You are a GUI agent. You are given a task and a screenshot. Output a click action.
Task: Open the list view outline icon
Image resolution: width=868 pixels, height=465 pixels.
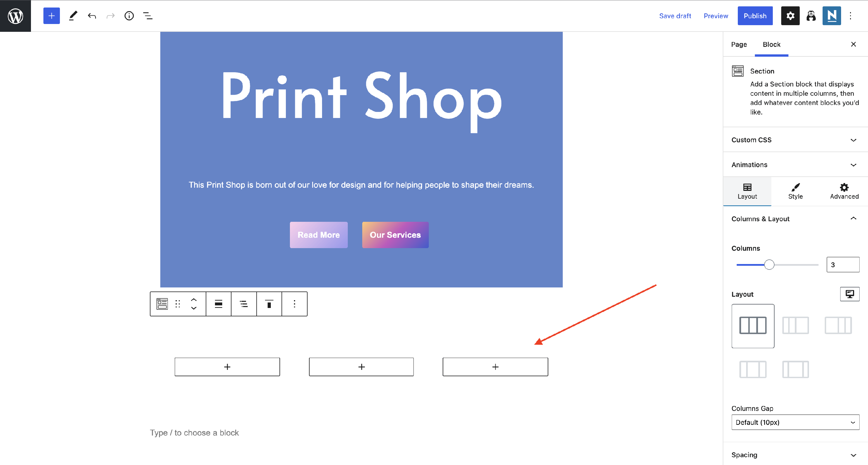[x=148, y=16]
